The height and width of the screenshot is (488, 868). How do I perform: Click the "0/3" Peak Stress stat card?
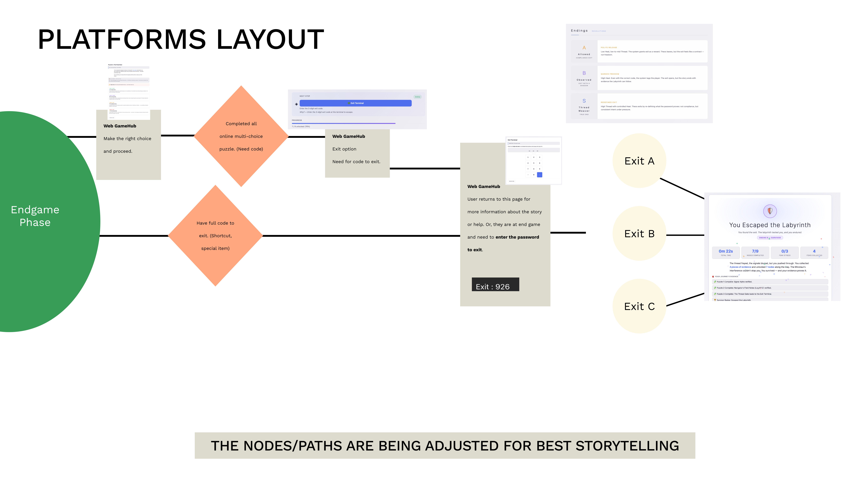pos(785,253)
